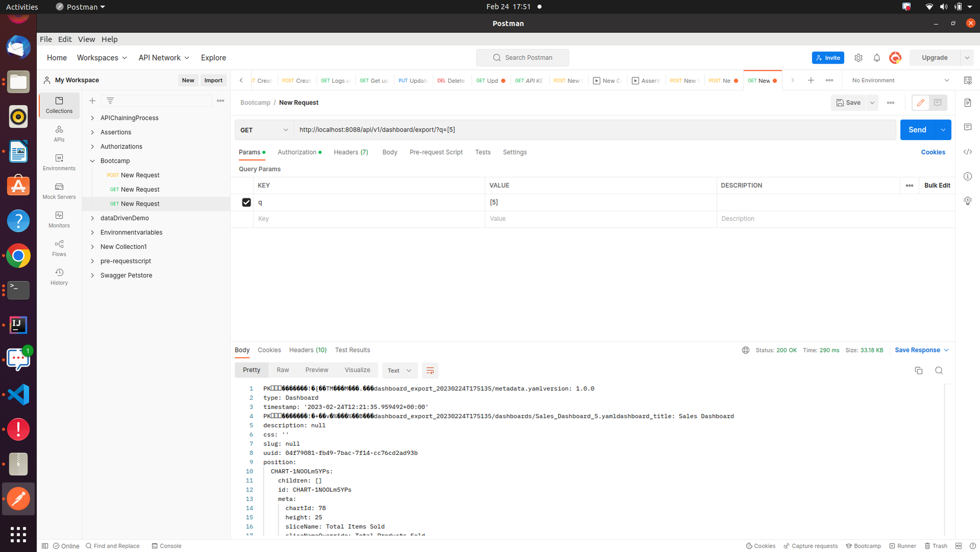
Task: Open the Collections sidebar panel
Action: tap(59, 105)
